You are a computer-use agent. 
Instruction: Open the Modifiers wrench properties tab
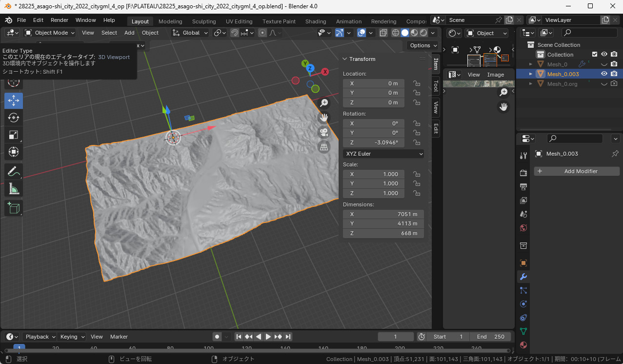click(x=523, y=277)
